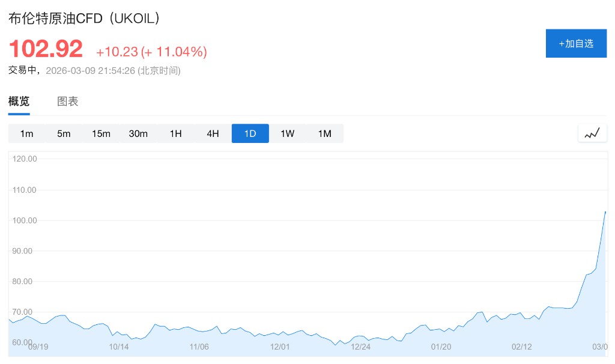Viewport: 615px width, 364px height.
Task: Click the 交易中 timestamp status line
Action: 94,70
